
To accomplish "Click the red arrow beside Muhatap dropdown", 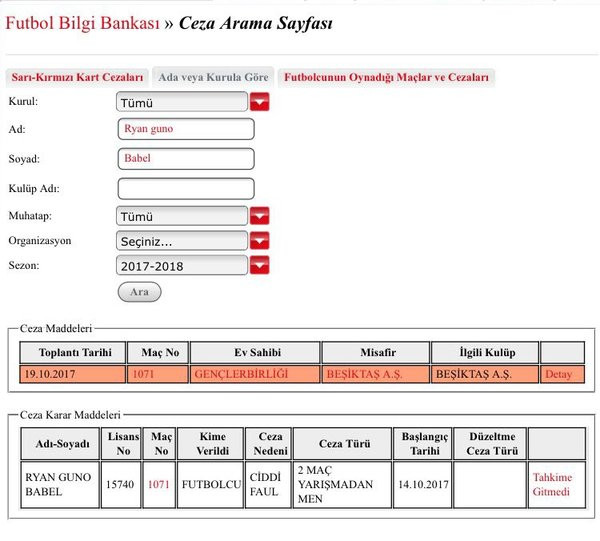I will click(260, 216).
